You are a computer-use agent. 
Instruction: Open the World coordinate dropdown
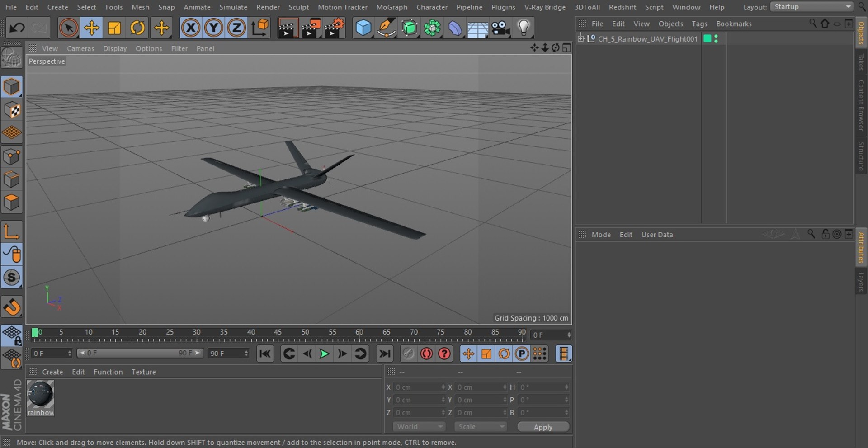tap(419, 427)
